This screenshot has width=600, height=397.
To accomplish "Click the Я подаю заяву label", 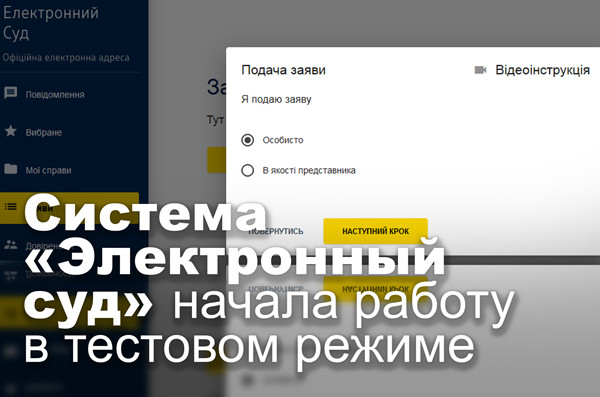I will click(276, 100).
